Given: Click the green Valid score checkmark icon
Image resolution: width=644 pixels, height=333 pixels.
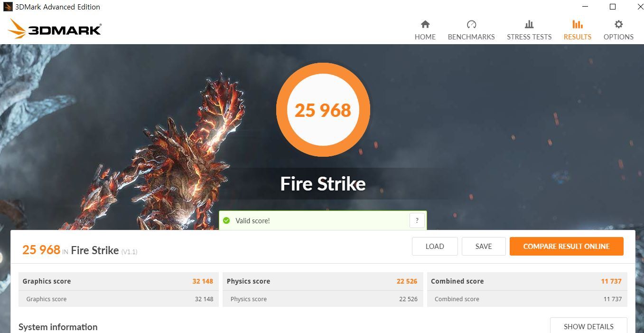Looking at the screenshot, I should coord(226,220).
